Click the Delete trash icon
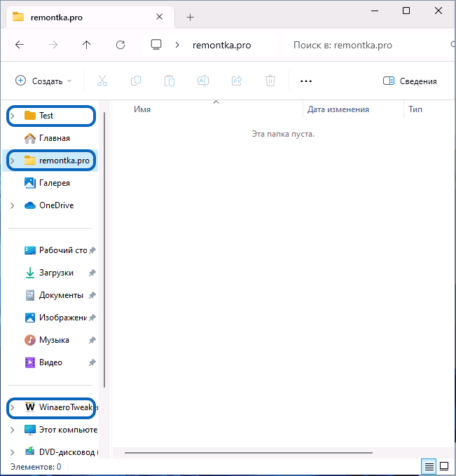The image size is (456, 476). [270, 81]
